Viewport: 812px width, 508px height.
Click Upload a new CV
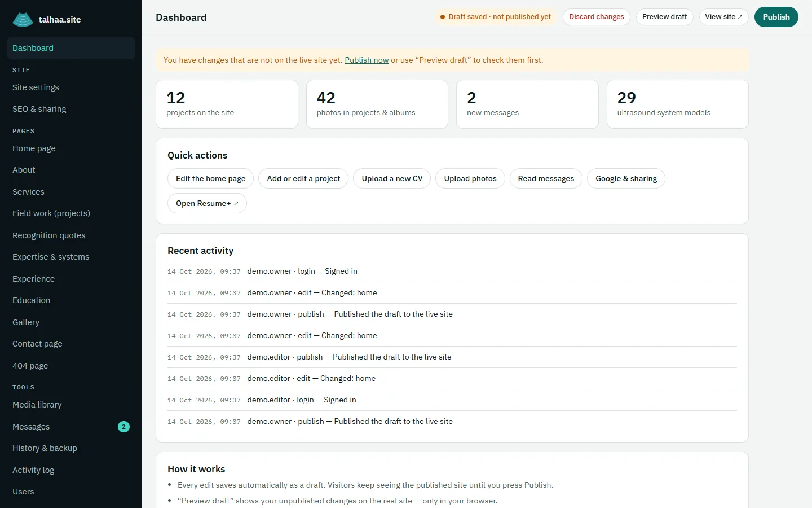click(x=392, y=178)
